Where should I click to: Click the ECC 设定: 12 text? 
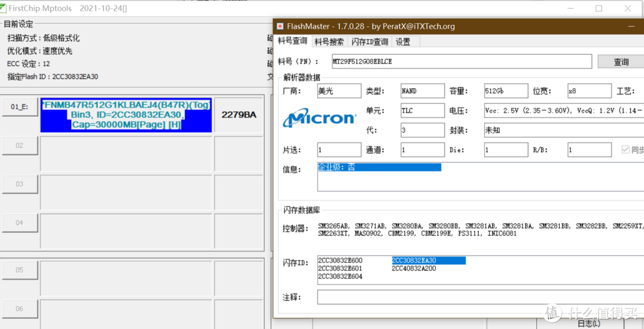29,64
